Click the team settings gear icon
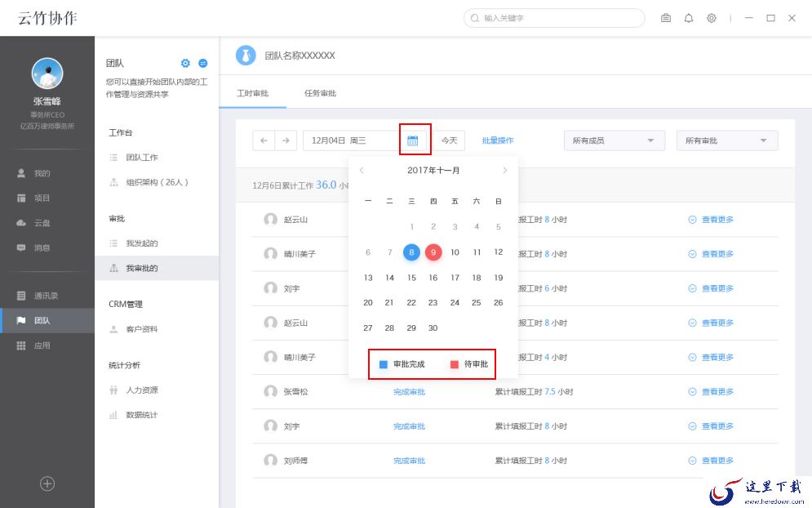This screenshot has height=508, width=812. tap(185, 63)
